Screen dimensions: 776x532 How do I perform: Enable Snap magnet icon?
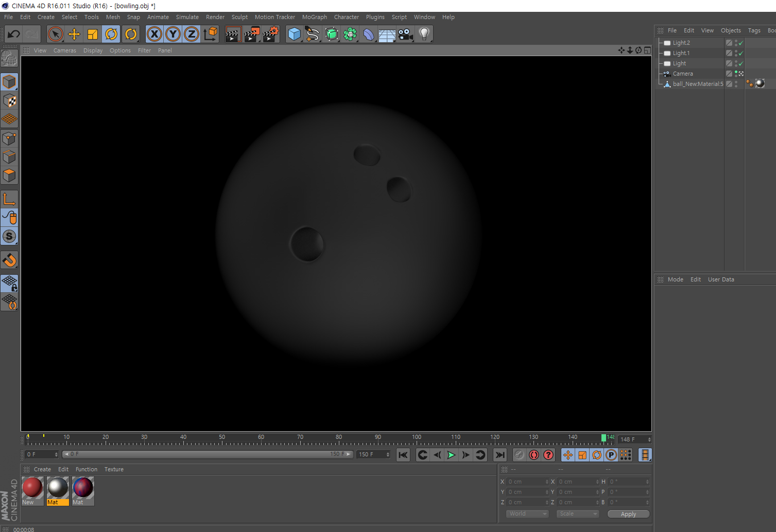(9, 260)
